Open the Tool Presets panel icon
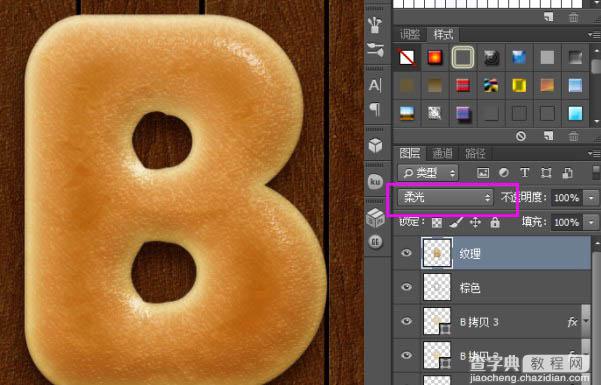Image resolution: width=601 pixels, height=385 pixels. [x=376, y=50]
